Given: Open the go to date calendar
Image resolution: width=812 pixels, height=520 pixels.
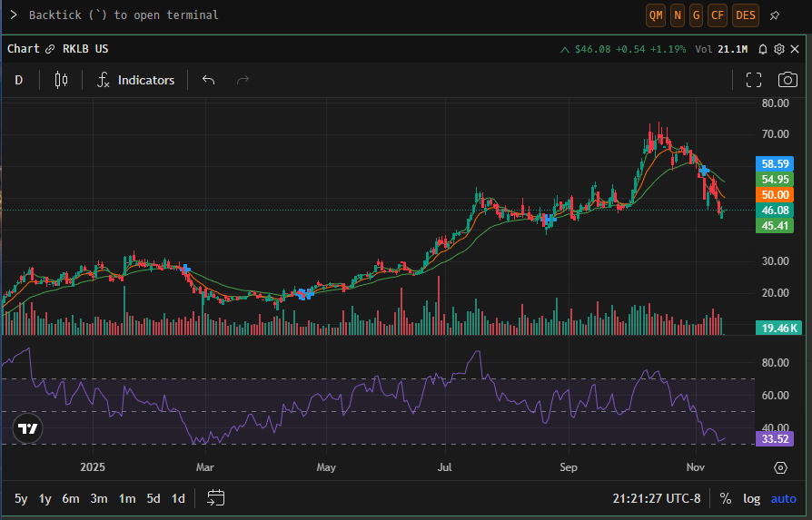Looking at the screenshot, I should coord(216,497).
